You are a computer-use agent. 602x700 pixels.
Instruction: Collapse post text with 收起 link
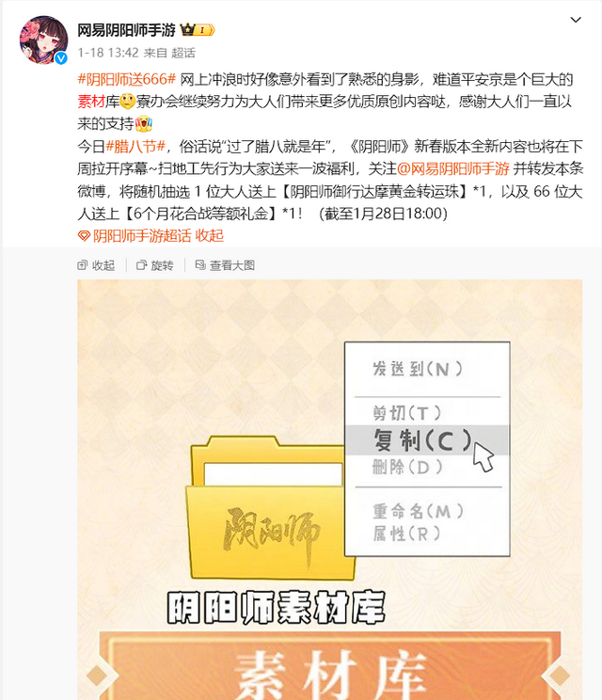pos(210,235)
